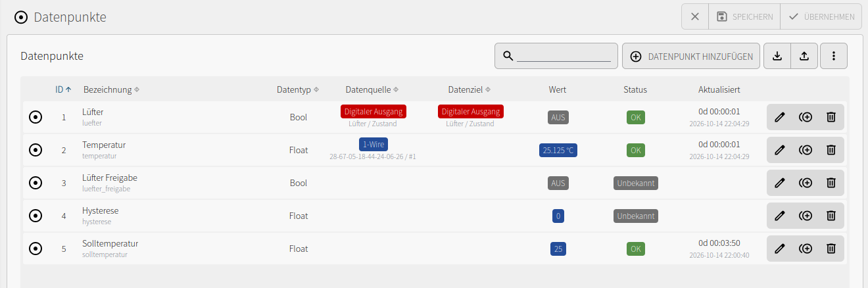Delete the Temperatur datapoint

(831, 150)
